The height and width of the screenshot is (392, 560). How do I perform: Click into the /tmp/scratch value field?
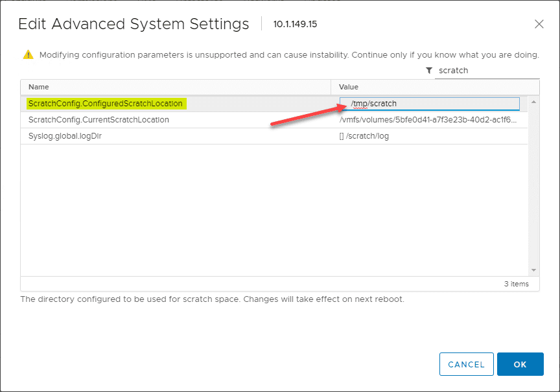pos(429,104)
